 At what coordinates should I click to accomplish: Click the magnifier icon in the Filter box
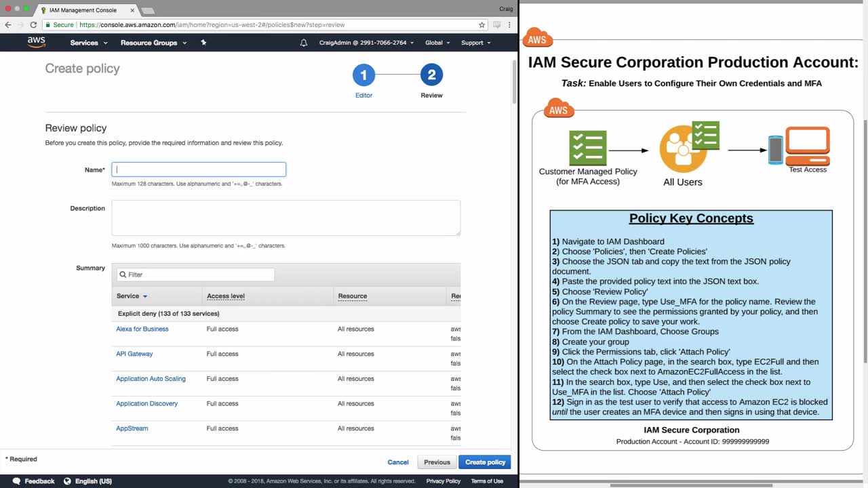click(x=123, y=274)
